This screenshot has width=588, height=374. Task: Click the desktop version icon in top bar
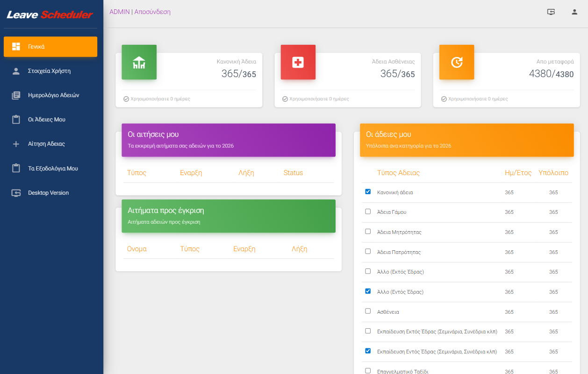coord(551,12)
